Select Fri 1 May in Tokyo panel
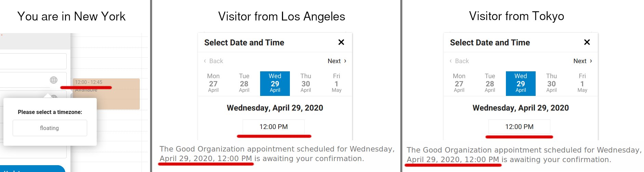 (x=582, y=83)
